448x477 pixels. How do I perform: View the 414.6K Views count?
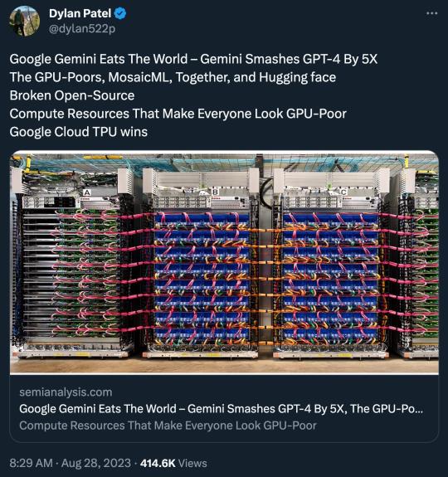173,463
